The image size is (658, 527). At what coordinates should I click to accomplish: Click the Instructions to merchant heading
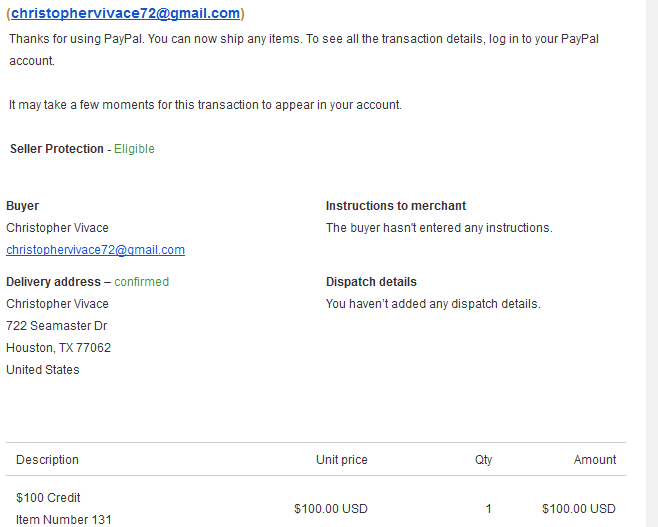(396, 206)
